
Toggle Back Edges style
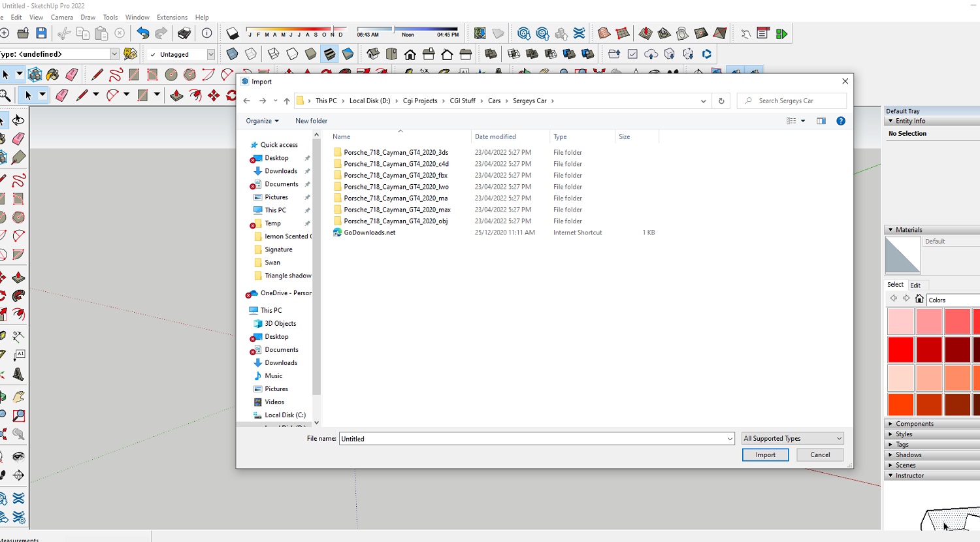[251, 54]
